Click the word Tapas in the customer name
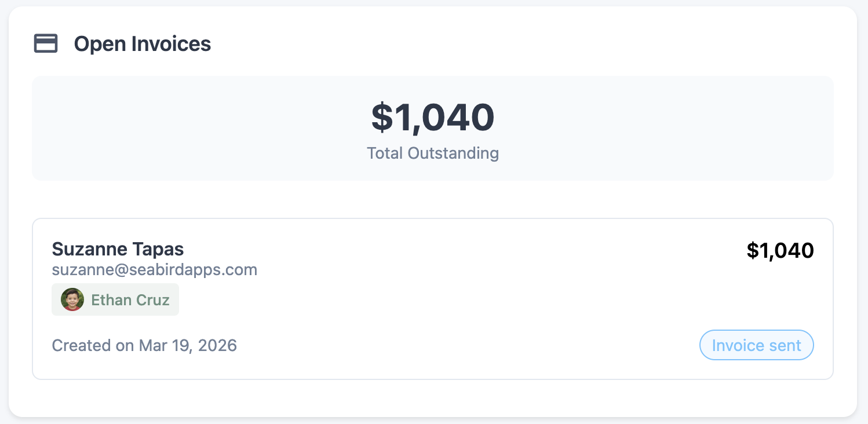 (x=158, y=249)
